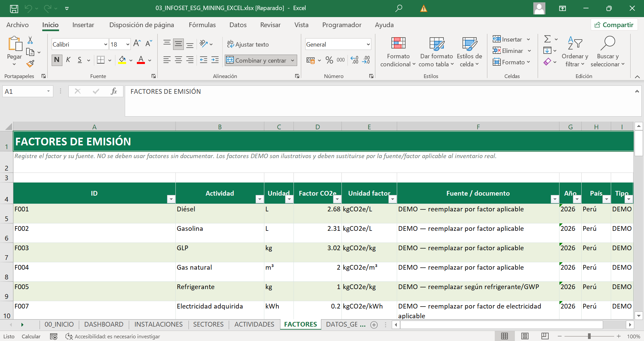Viewport: 644px width, 341px height.
Task: Toggle center horizontal alignment
Action: click(178, 60)
